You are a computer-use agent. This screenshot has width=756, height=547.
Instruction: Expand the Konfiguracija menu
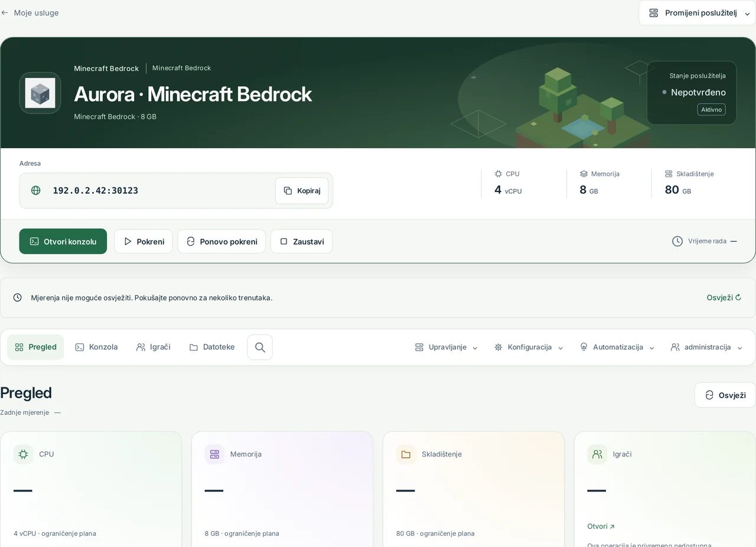(529, 347)
